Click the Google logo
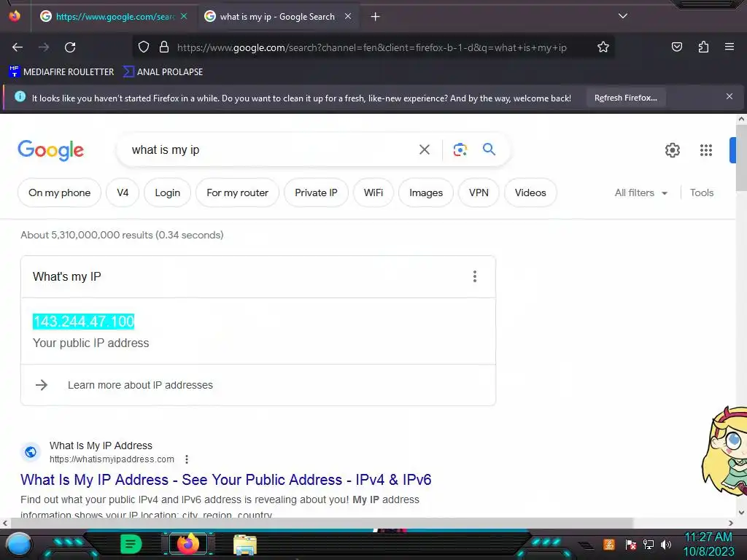 51,150
